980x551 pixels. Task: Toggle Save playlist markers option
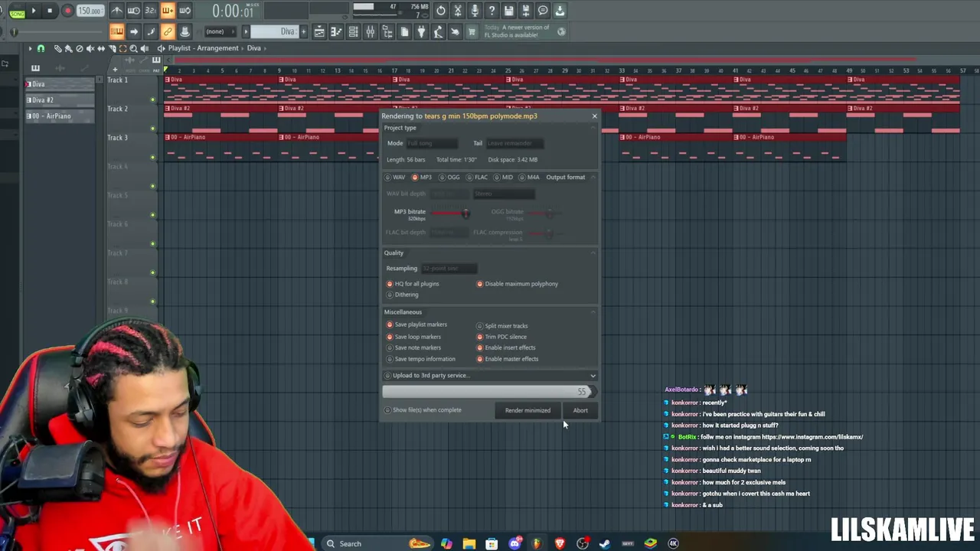(416, 324)
